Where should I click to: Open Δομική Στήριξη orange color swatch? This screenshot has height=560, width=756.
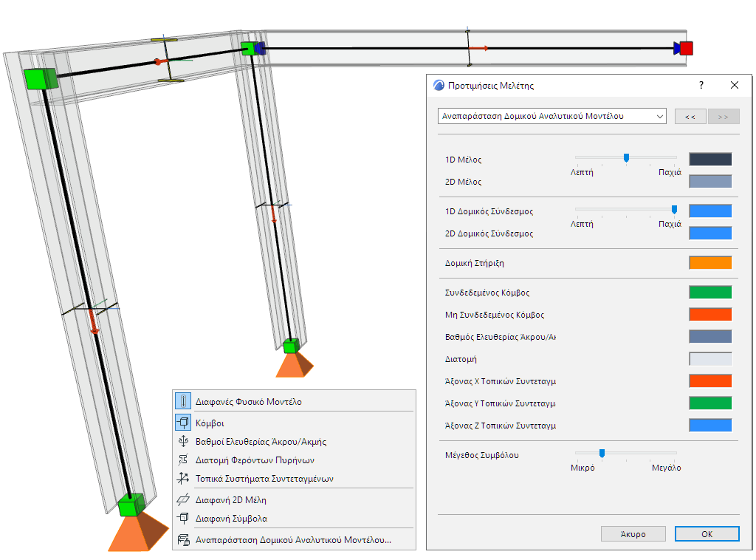(x=710, y=262)
